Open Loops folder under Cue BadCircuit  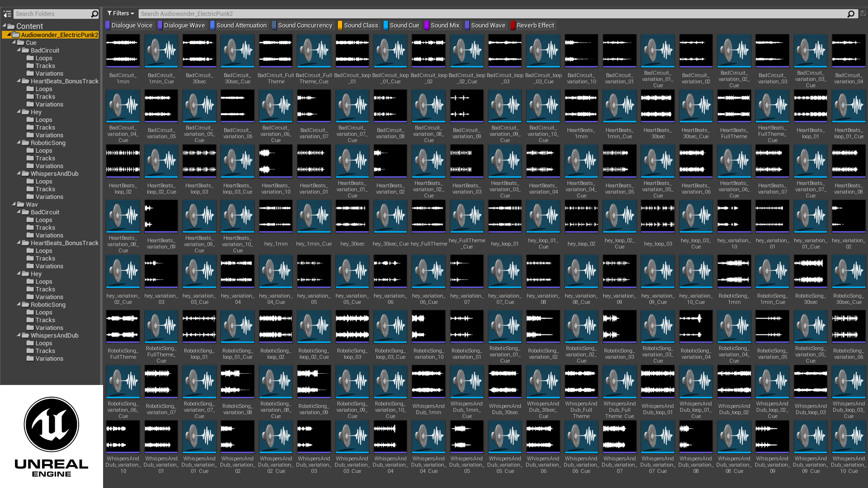(39, 58)
